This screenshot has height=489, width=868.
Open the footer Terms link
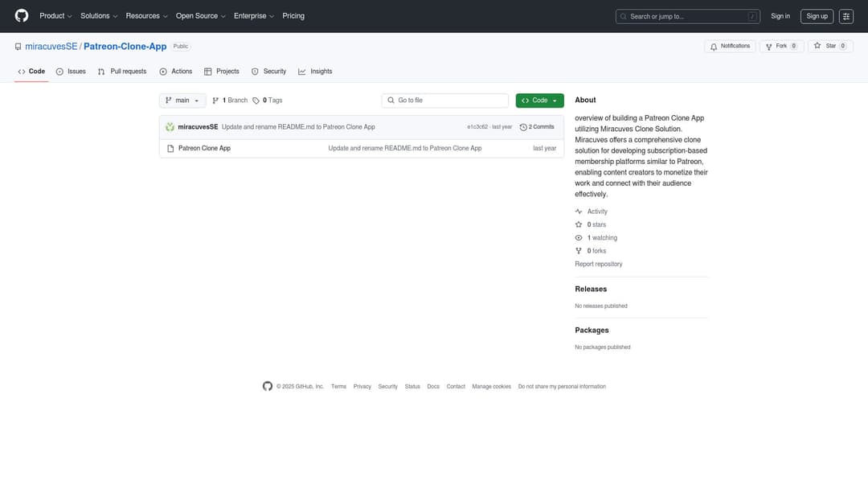point(339,387)
